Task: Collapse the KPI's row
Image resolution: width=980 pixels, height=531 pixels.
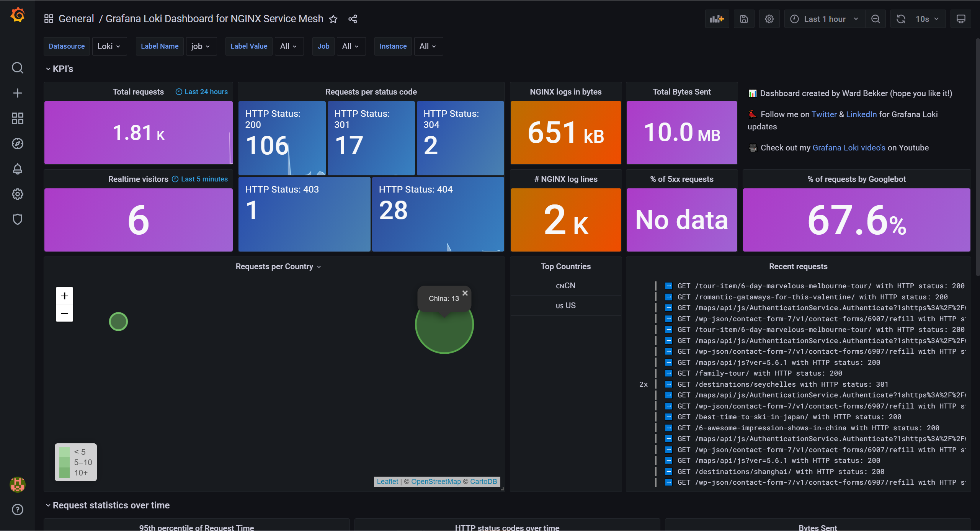Action: [60, 69]
